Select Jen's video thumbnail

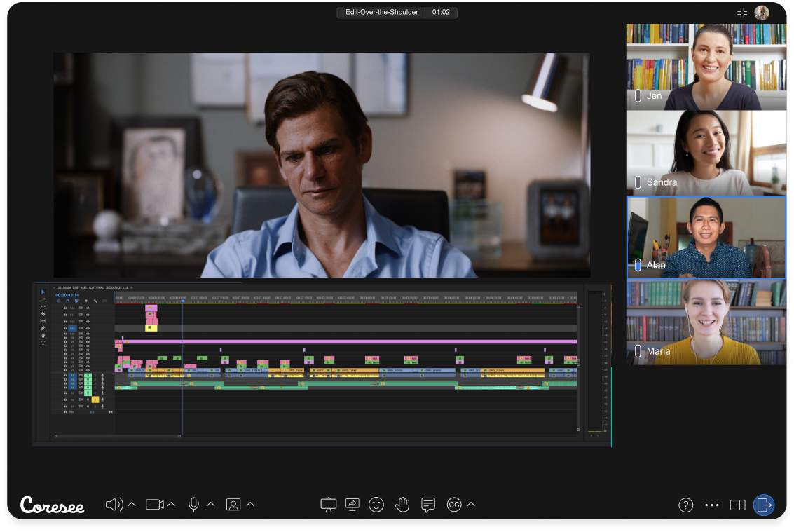click(706, 67)
